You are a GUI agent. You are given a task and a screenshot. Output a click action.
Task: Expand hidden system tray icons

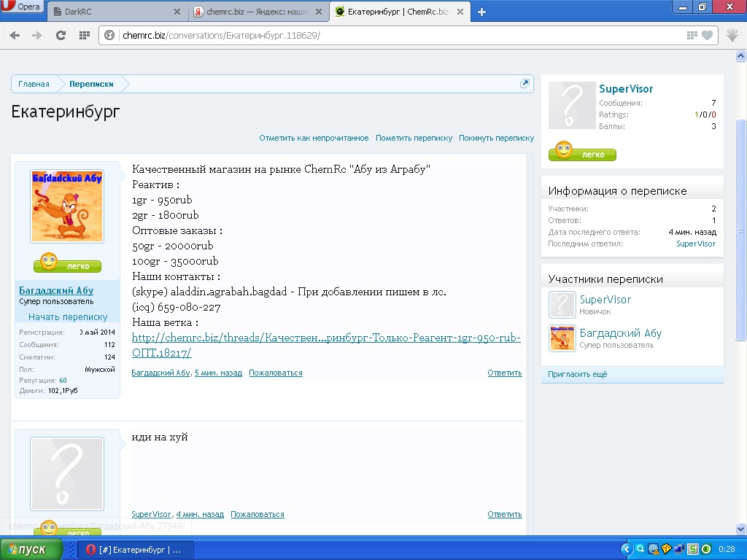pos(627,550)
